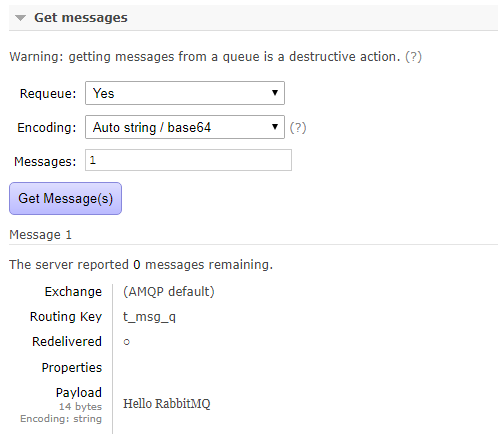Click the Encoding: string label
This screenshot has width=498, height=440.
[61, 419]
